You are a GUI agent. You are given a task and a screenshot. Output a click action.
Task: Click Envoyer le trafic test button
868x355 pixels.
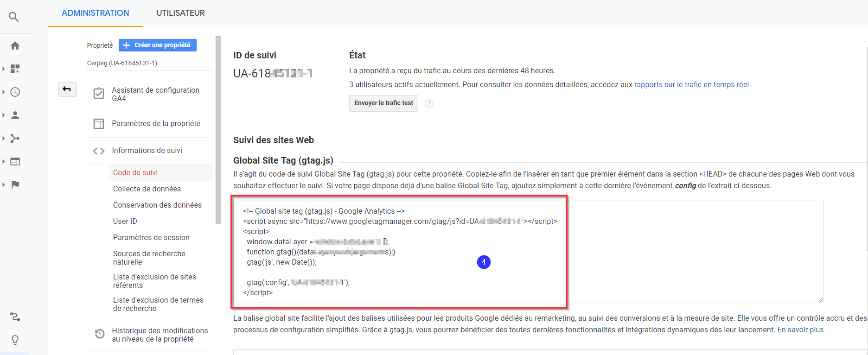pos(383,103)
